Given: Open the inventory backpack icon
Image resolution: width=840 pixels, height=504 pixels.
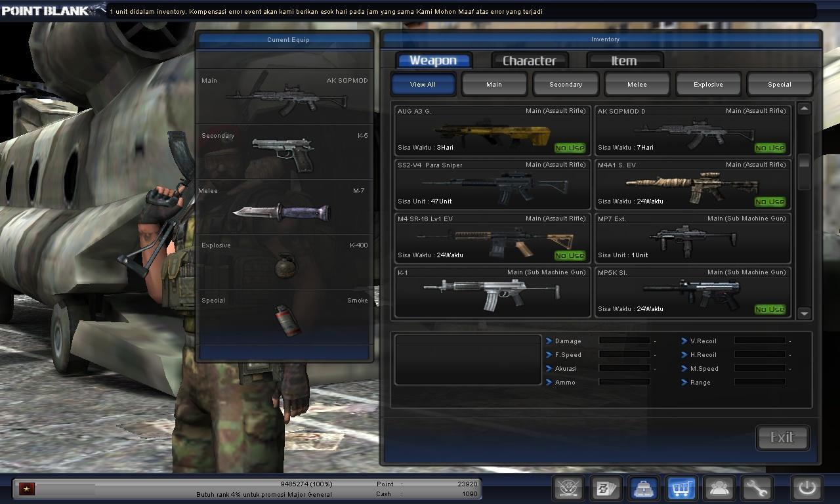Looking at the screenshot, I should tap(643, 488).
